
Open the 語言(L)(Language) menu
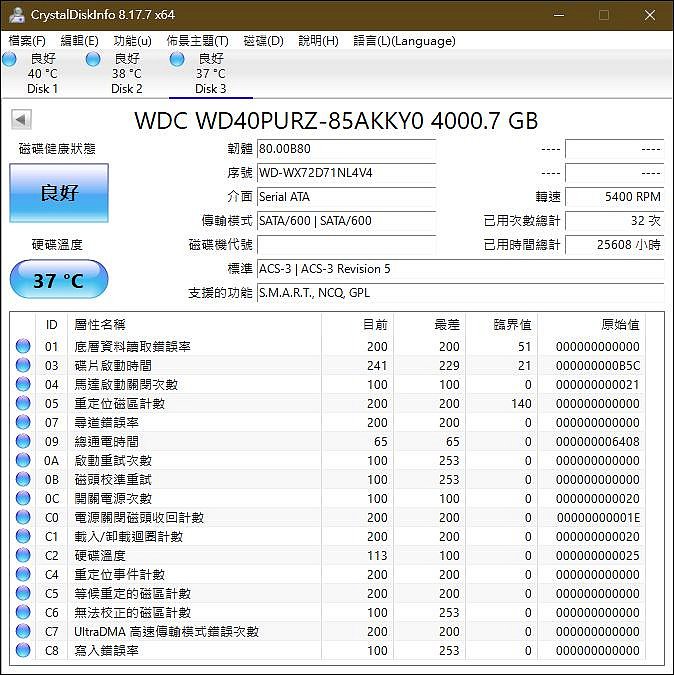pyautogui.click(x=404, y=41)
